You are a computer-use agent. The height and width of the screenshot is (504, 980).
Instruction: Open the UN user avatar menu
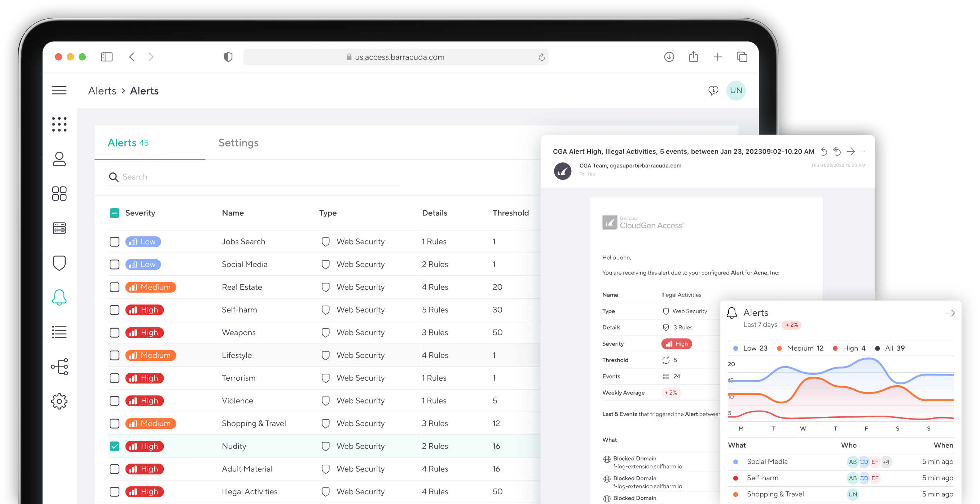tap(736, 91)
